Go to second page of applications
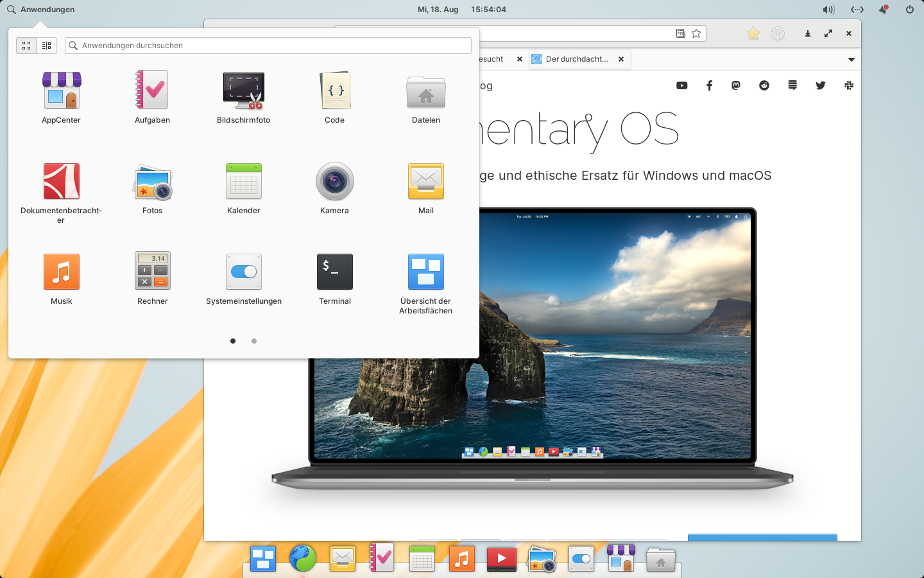Screen dimensions: 924x578 tap(254, 341)
